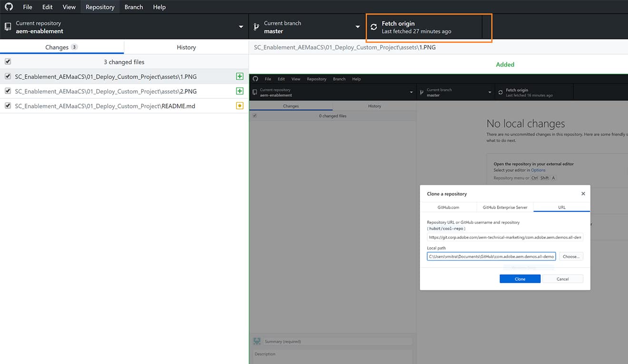Click the GitHub octocat logo icon
Image resolution: width=628 pixels, height=364 pixels.
click(x=9, y=7)
